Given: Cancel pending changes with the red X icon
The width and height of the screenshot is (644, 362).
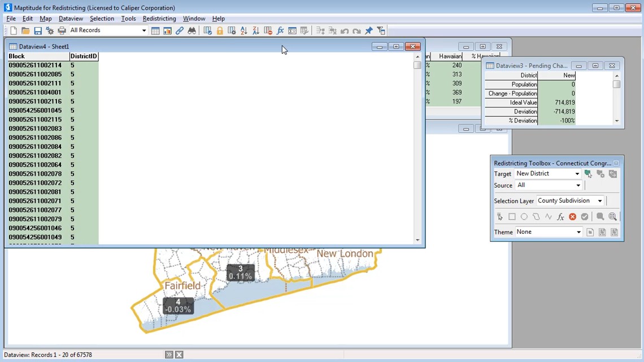Looking at the screenshot, I should click(572, 216).
